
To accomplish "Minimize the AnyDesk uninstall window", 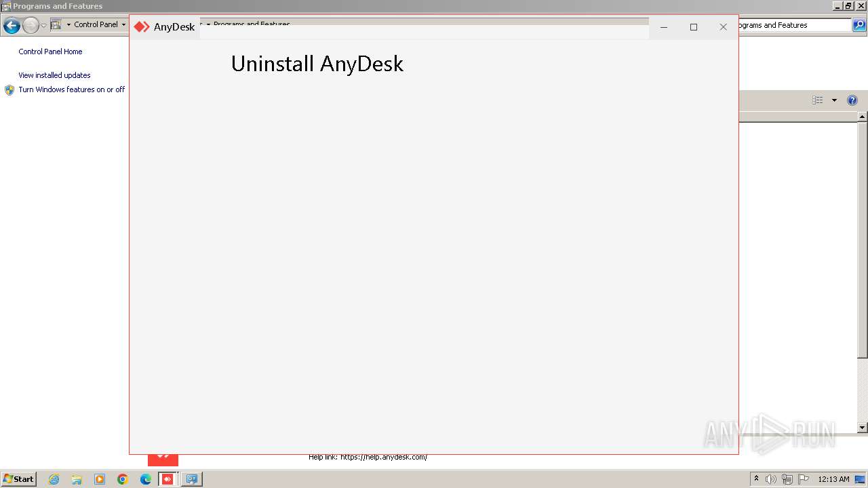I will coord(664,27).
